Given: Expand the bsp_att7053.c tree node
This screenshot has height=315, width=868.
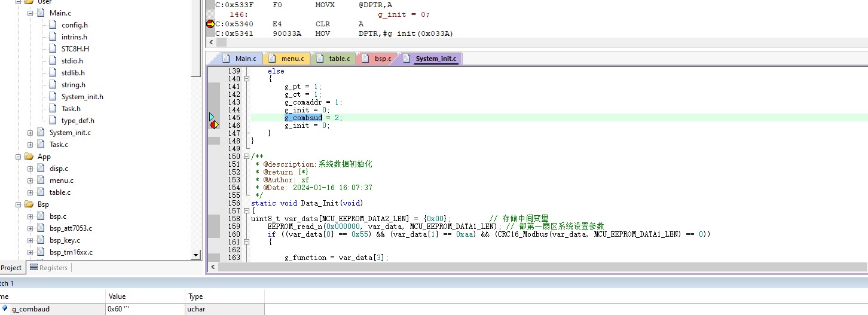Looking at the screenshot, I should pyautogui.click(x=30, y=228).
